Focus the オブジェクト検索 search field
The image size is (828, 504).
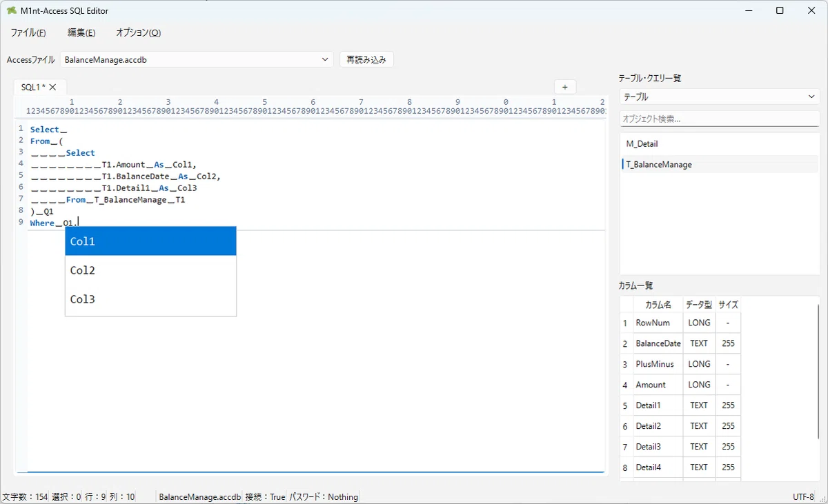(719, 119)
